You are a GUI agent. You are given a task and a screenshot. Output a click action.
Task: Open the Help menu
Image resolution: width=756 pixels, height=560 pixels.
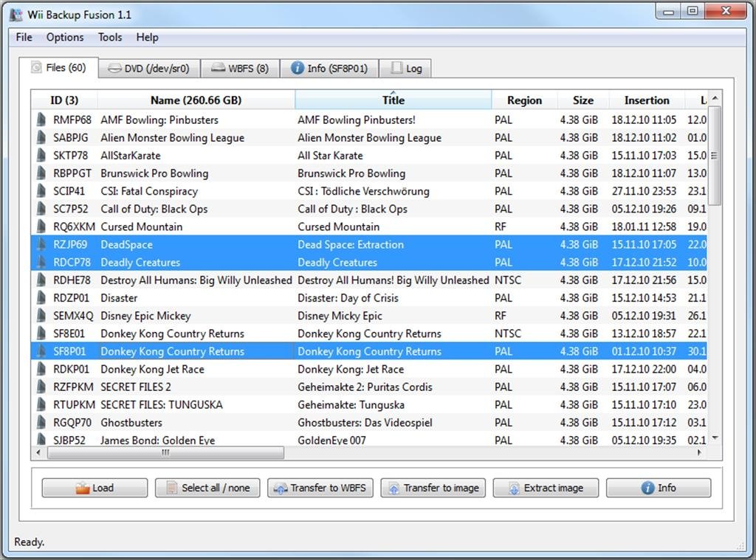tap(147, 37)
